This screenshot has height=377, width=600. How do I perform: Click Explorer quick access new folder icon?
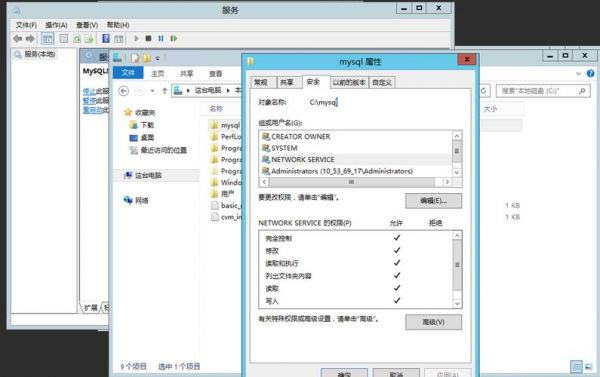tap(147, 58)
